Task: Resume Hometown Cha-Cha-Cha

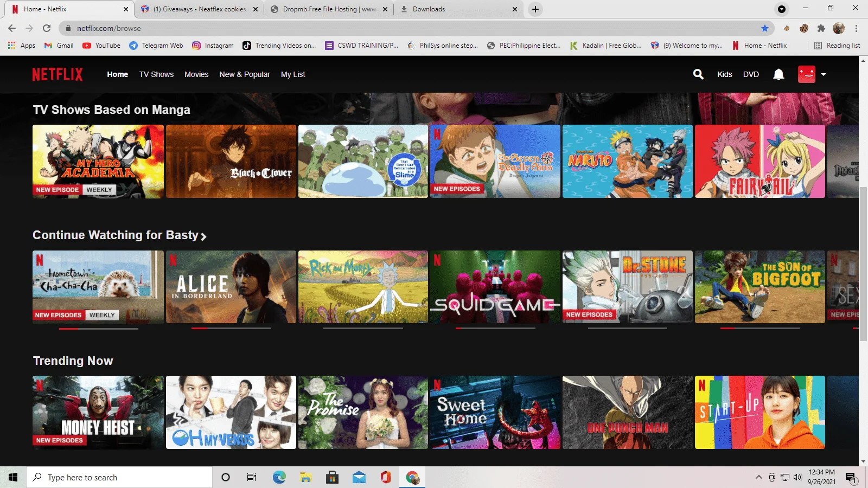Action: pyautogui.click(x=98, y=287)
